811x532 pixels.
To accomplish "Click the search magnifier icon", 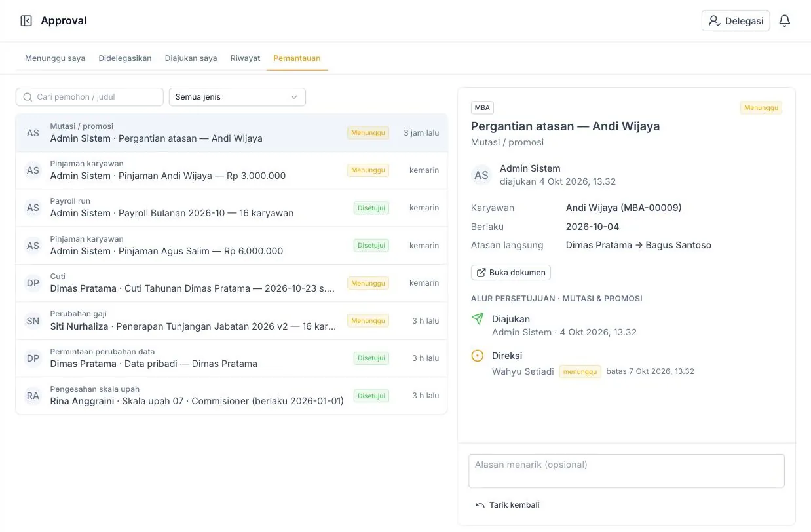I will [x=28, y=97].
